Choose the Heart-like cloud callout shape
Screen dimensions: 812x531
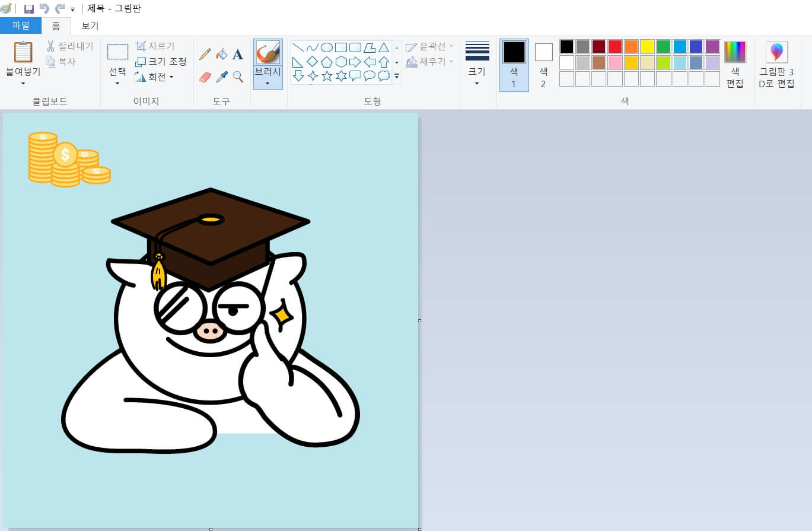(x=384, y=76)
